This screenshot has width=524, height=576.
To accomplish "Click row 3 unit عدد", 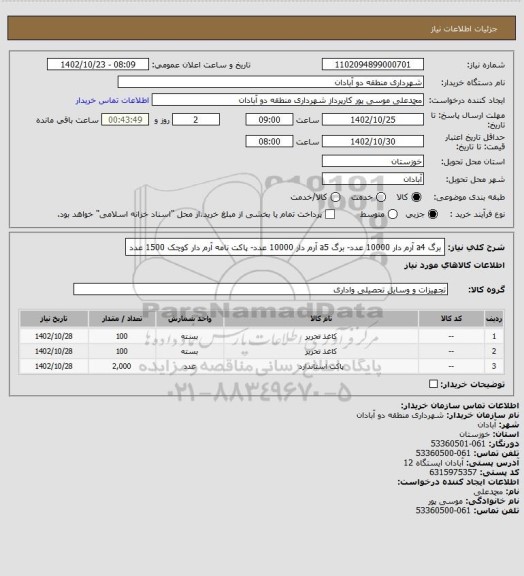I will (190, 367).
